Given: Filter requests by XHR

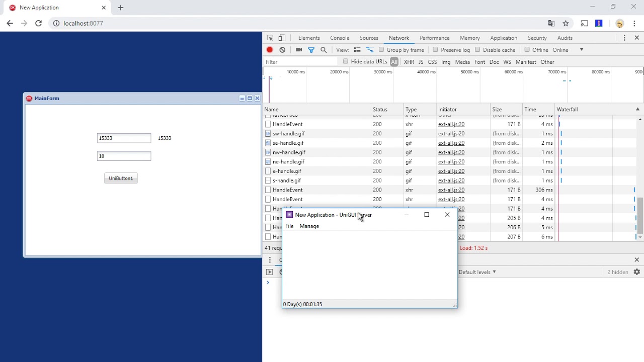Looking at the screenshot, I should tap(409, 62).
